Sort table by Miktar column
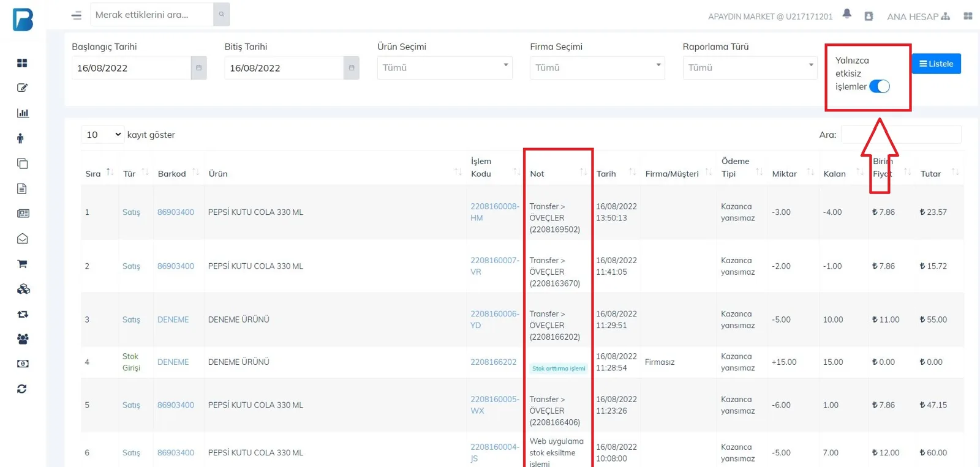Image resolution: width=980 pixels, height=467 pixels. pyautogui.click(x=793, y=174)
